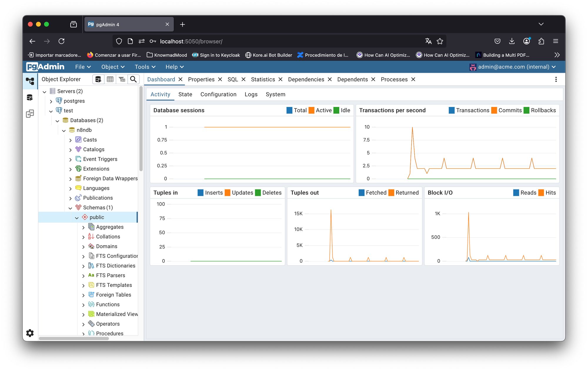The width and height of the screenshot is (588, 371).
Task: Click the Search Objects magnifier icon
Action: [133, 79]
